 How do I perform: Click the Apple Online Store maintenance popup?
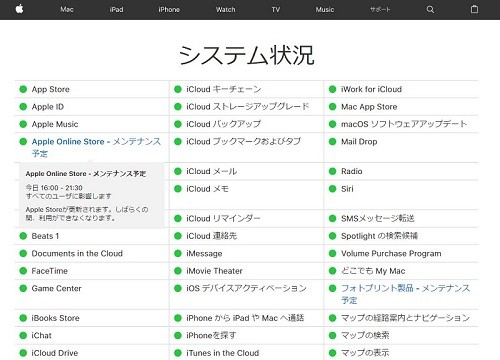92,195
